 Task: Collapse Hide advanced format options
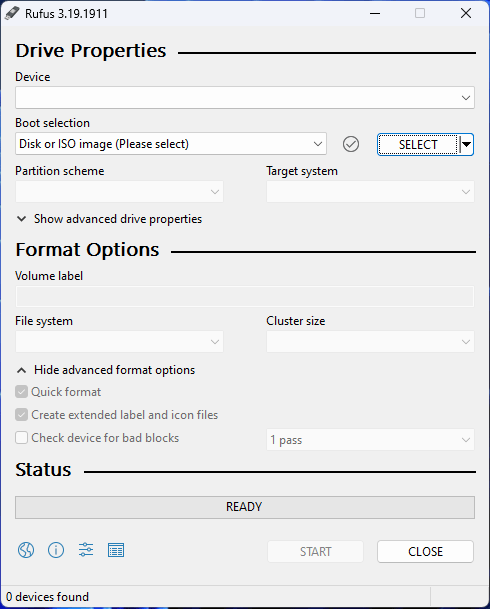[106, 370]
